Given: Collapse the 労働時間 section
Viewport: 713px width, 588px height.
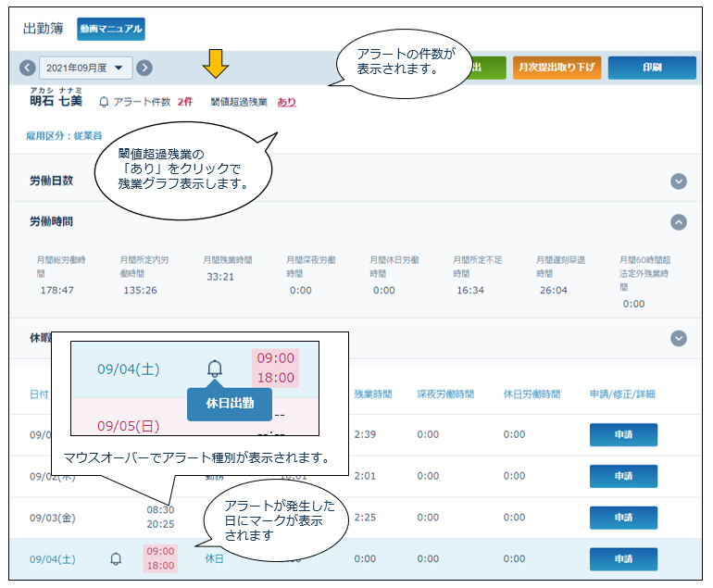Looking at the screenshot, I should click(679, 222).
